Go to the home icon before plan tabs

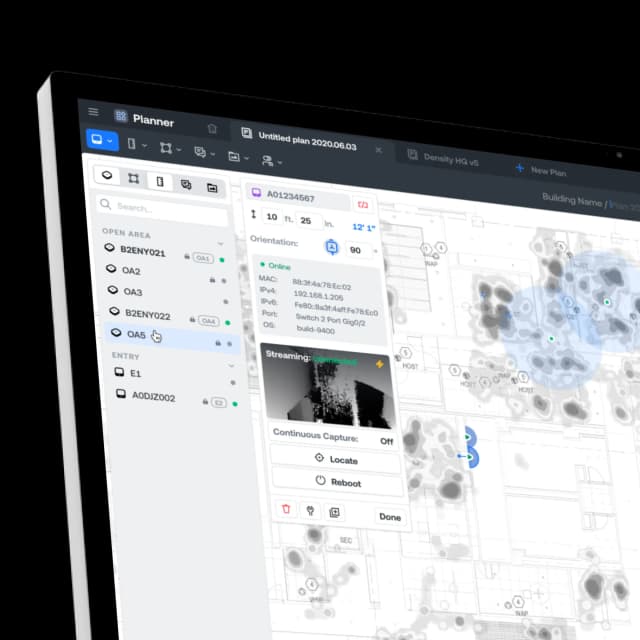(212, 129)
